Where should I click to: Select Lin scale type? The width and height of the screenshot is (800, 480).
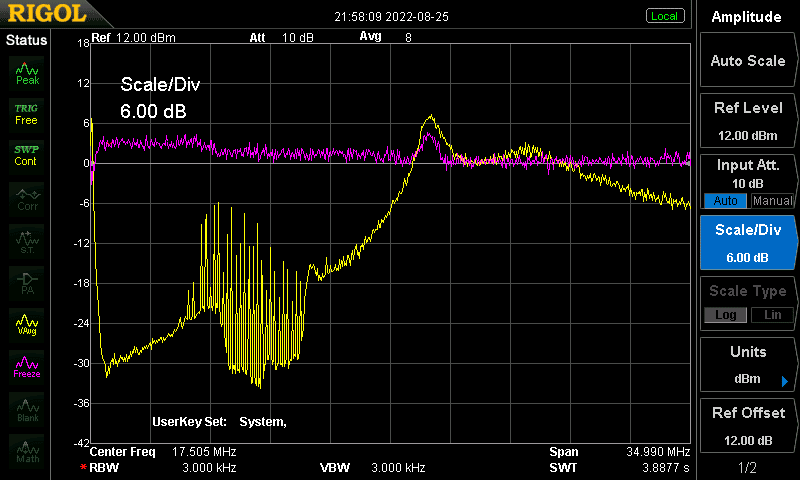(772, 315)
